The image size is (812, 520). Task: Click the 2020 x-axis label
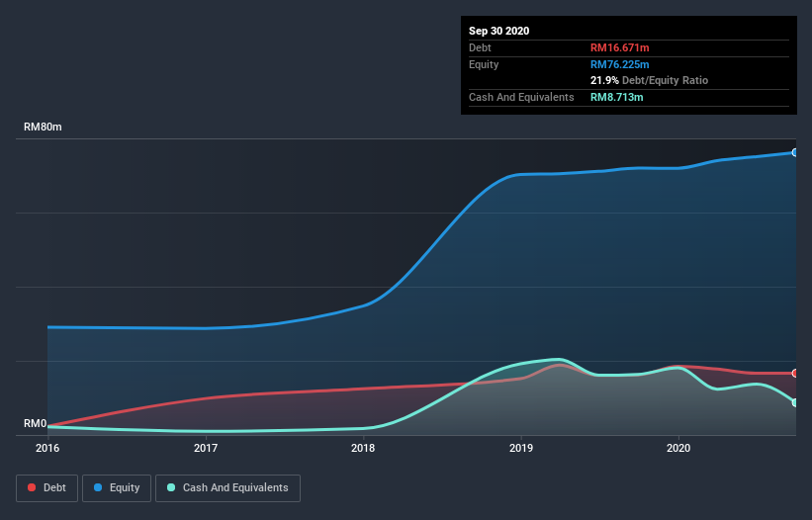678,448
